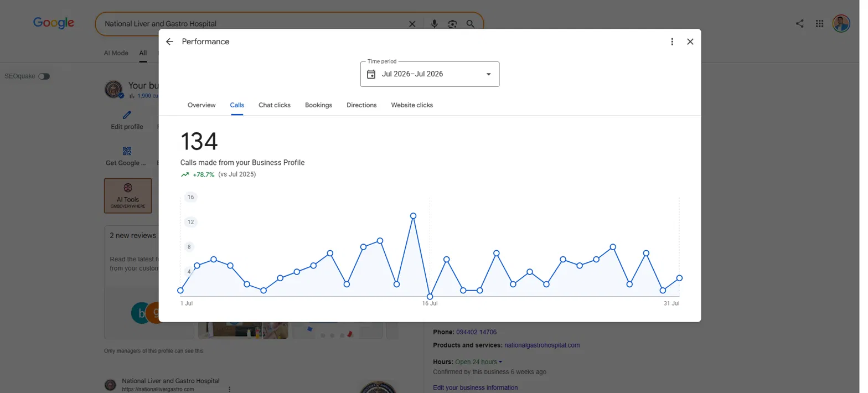Go back with the Performance back arrow
The height and width of the screenshot is (393, 868).
click(169, 42)
